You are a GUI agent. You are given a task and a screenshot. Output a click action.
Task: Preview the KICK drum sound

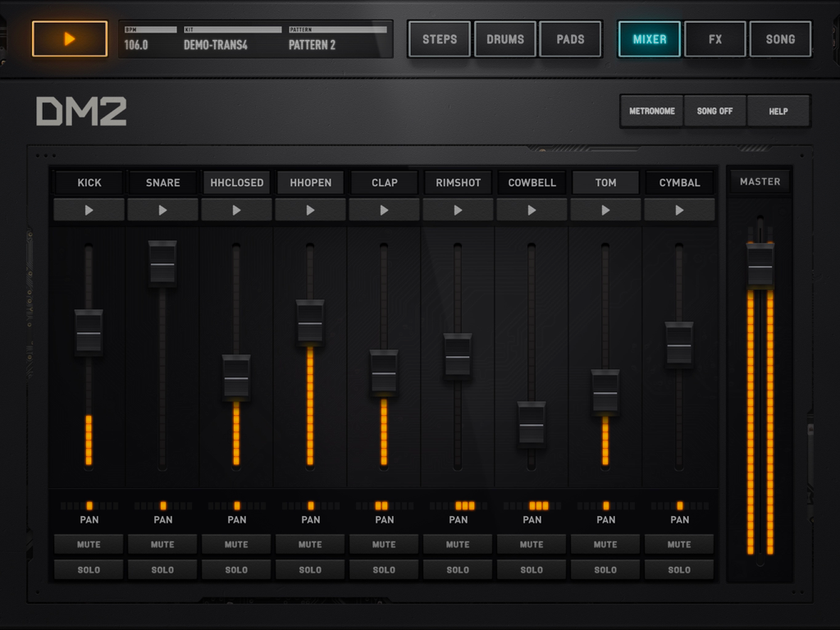pos(89,209)
